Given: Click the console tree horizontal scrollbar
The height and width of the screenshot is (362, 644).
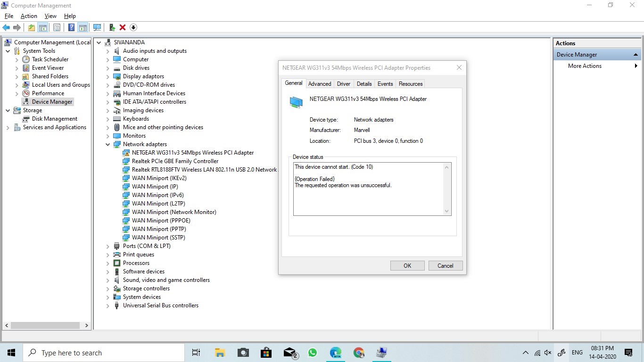Looking at the screenshot, I should [46, 325].
